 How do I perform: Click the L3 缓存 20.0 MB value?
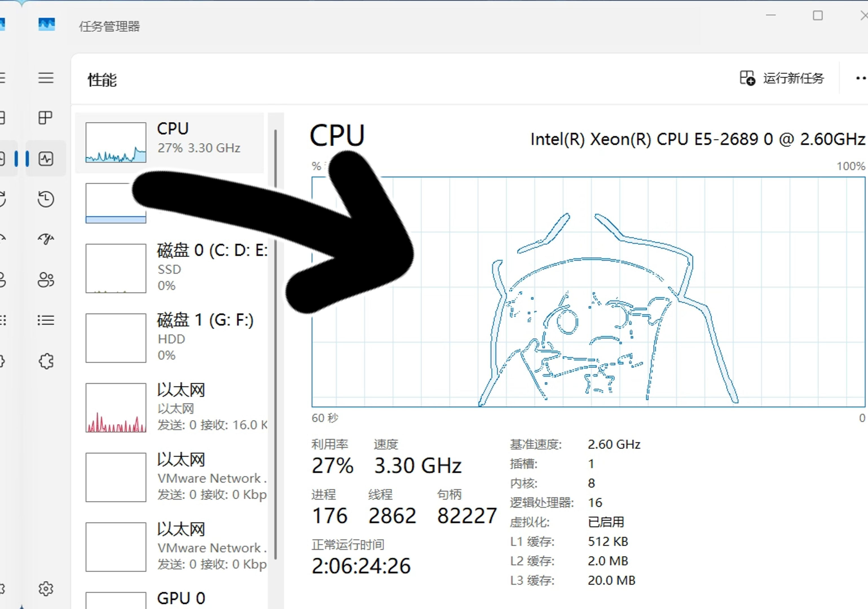612,580
